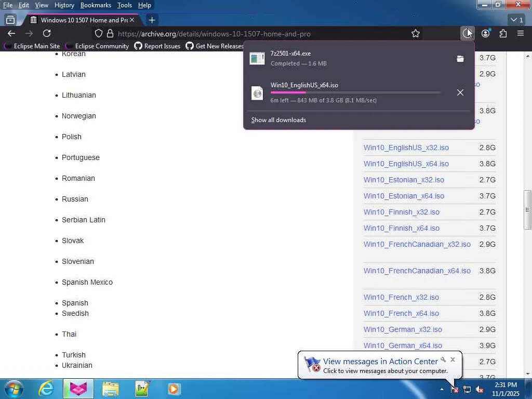Image resolution: width=532 pixels, height=399 pixels.
Task: Open the Windows Start menu
Action: (x=14, y=389)
